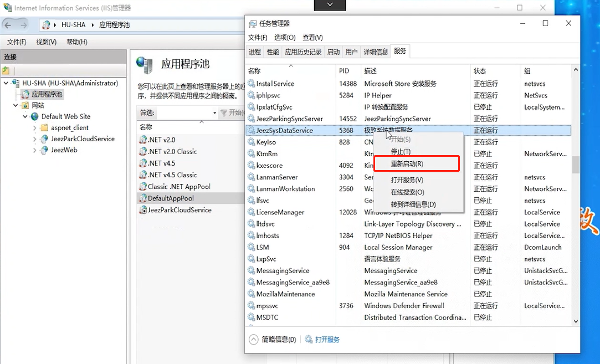This screenshot has height=364, width=600.
Task: Open the 筛选 filter dropdown arrow
Action: 214,112
